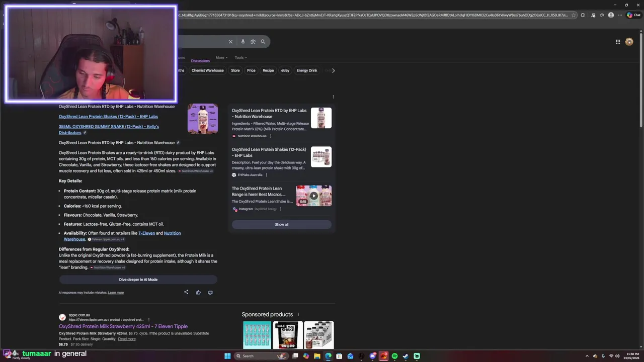Viewport: 644px width, 362px height.
Task: Select the Recipe suggestion chip
Action: pos(268,70)
